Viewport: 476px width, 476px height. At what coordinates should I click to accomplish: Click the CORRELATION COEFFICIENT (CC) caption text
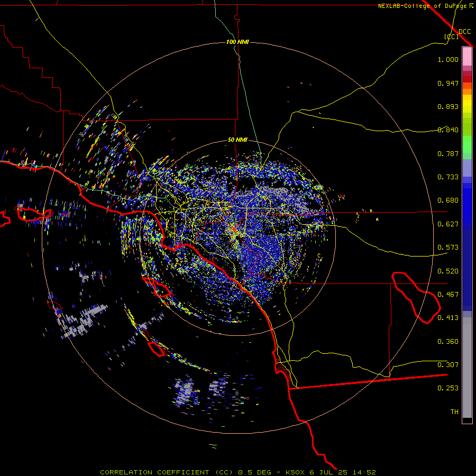(x=167, y=472)
